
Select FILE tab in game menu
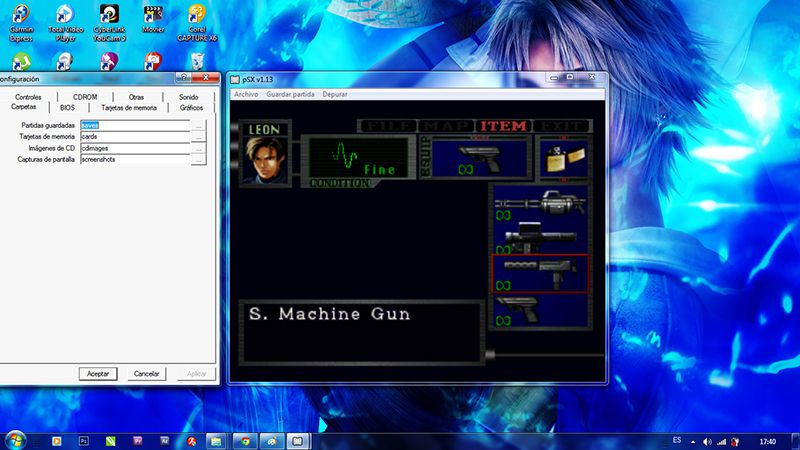point(388,126)
